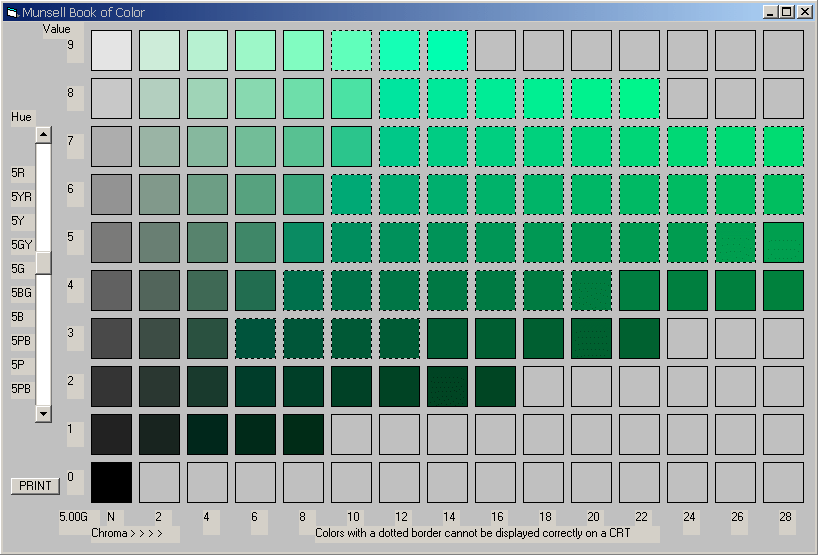818x555 pixels.
Task: Choose the swatch at value 5 chroma 8
Action: (303, 243)
